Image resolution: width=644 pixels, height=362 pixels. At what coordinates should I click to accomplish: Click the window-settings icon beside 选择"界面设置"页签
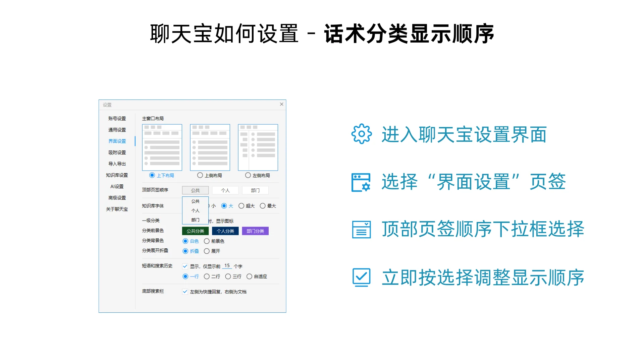point(361,182)
